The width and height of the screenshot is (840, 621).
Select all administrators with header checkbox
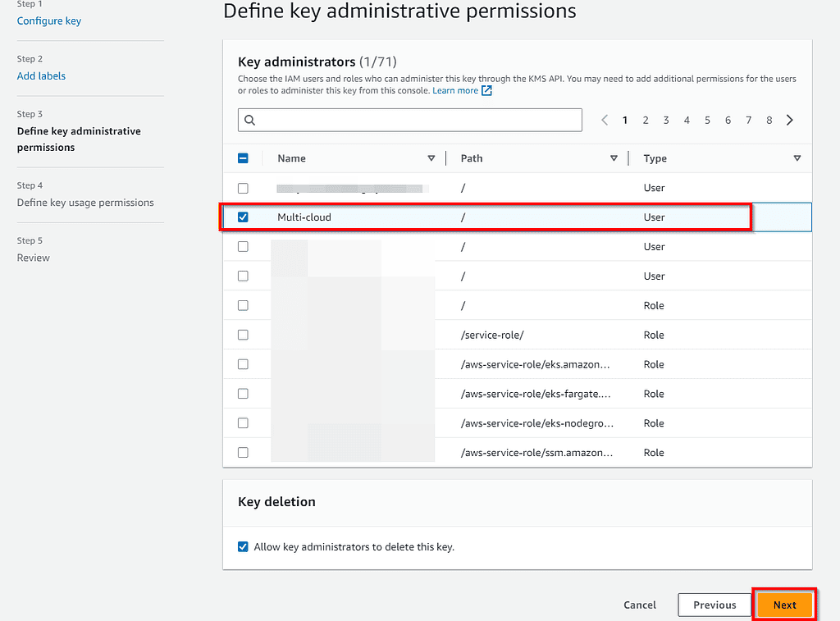click(x=243, y=158)
